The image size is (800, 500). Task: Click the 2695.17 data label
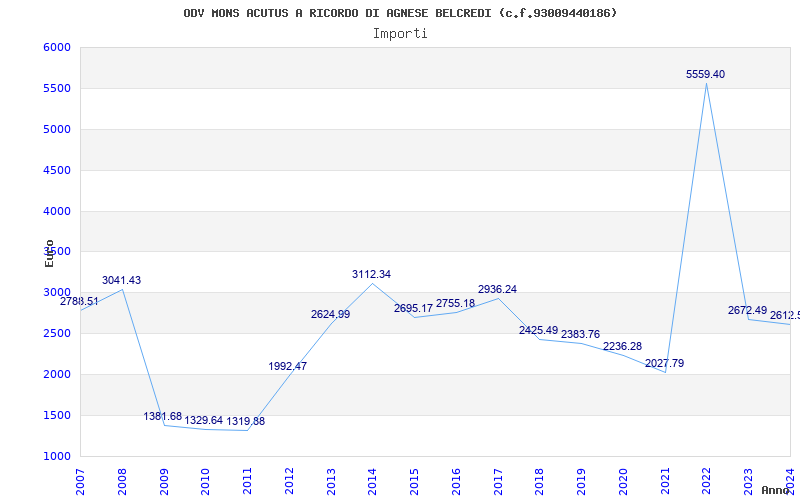tap(413, 309)
